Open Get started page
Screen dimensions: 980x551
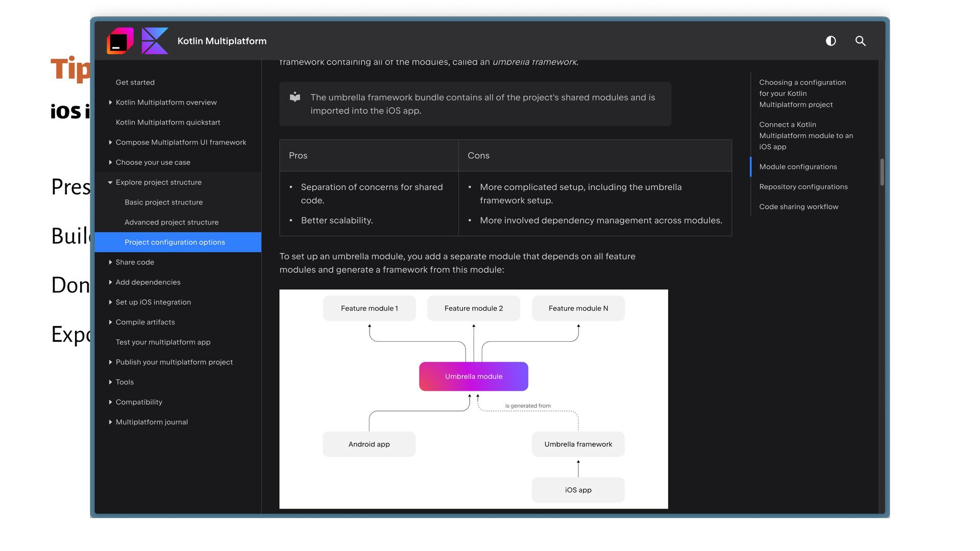[x=135, y=82]
